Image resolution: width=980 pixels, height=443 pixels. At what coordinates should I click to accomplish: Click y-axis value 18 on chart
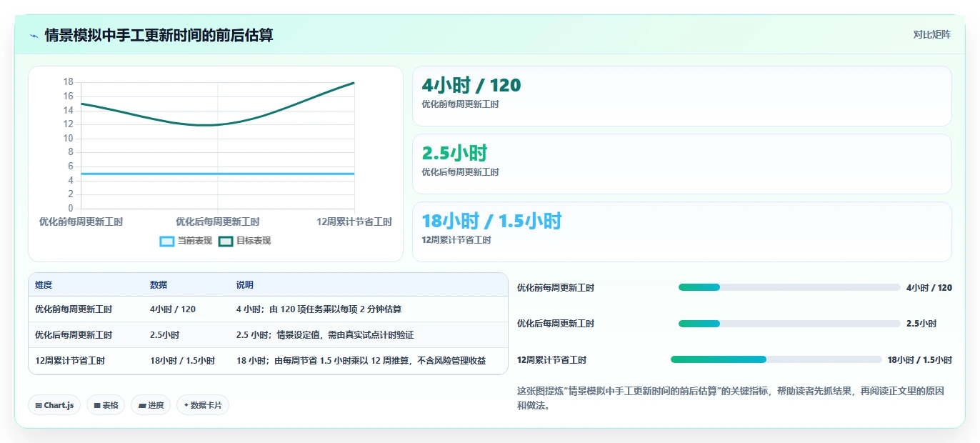coord(68,82)
